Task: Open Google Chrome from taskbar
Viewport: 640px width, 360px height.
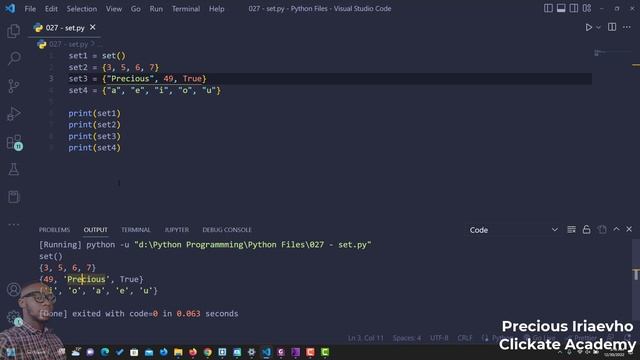Action: (207, 352)
